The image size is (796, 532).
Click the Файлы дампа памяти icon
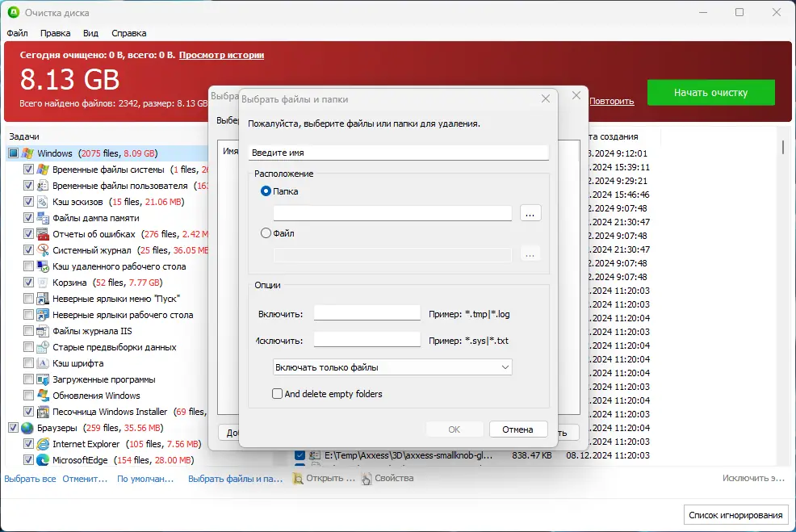[x=43, y=218]
